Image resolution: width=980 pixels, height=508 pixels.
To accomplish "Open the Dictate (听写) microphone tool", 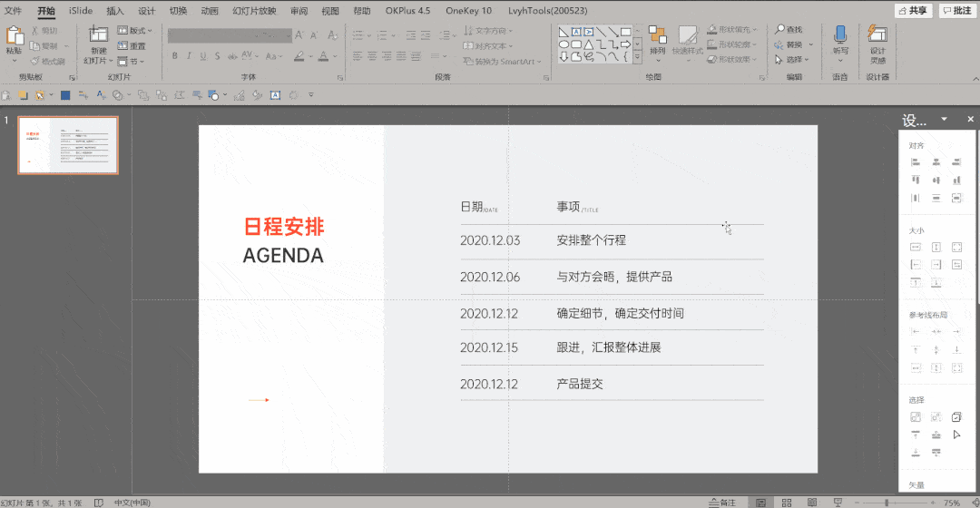I will click(x=840, y=36).
